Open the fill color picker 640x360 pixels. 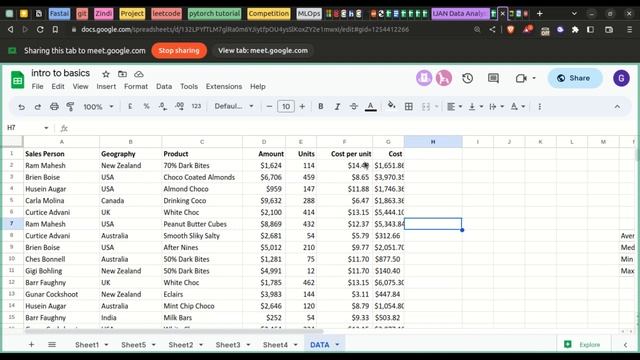click(391, 106)
